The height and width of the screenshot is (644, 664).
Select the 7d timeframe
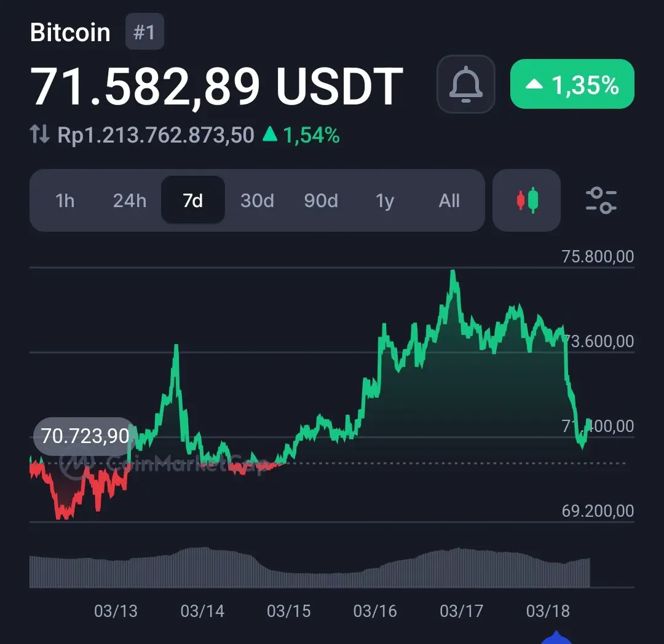(x=193, y=200)
